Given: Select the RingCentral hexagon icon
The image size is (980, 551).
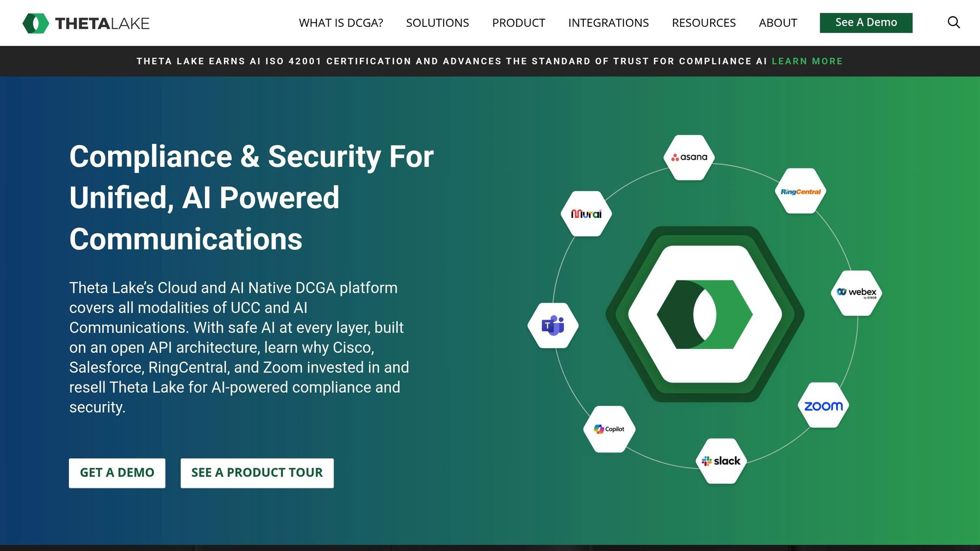Looking at the screenshot, I should pyautogui.click(x=801, y=191).
